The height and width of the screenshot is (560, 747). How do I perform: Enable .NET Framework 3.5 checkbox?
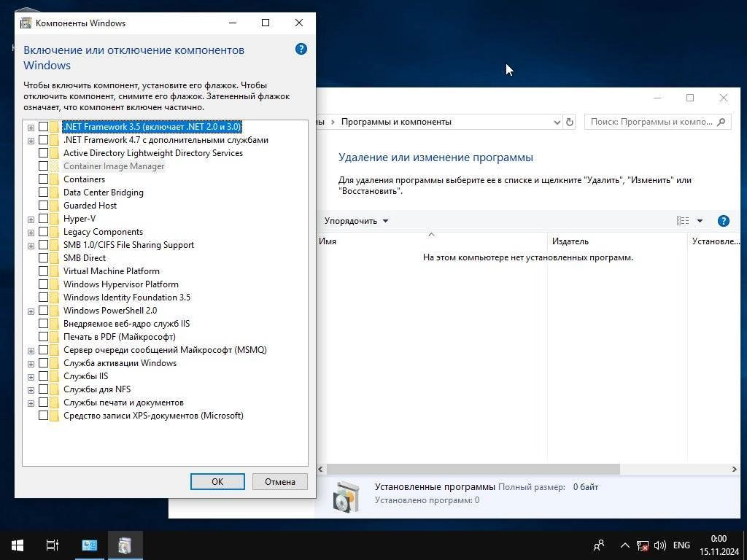click(43, 127)
